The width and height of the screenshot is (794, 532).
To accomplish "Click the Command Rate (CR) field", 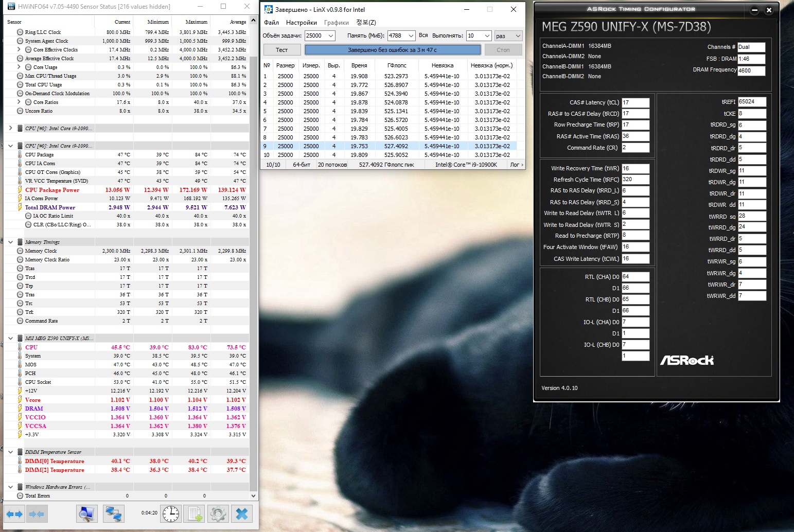I will point(636,148).
